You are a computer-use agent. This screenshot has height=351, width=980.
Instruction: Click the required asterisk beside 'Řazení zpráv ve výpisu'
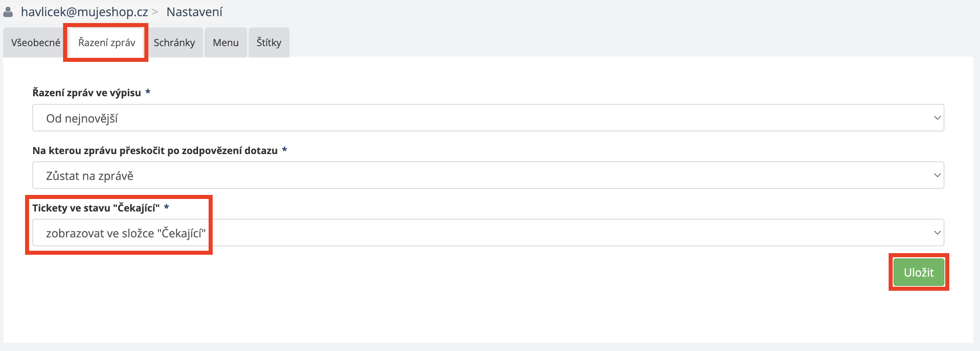(x=148, y=92)
